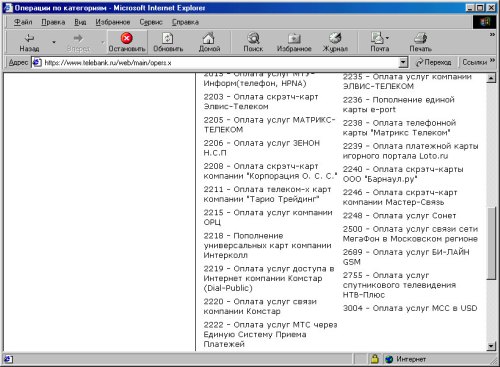Click the Stop (Остановить) toolbar button

(x=127, y=42)
